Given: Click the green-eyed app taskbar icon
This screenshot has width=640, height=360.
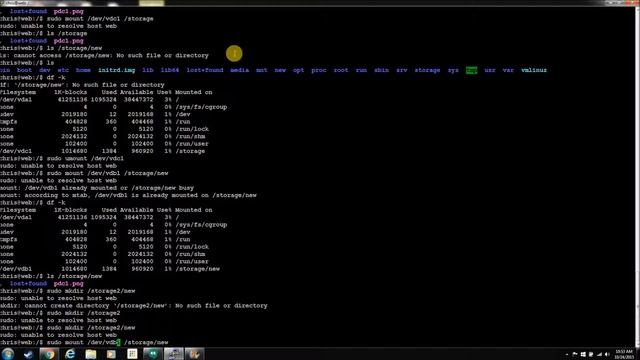Looking at the screenshot, I should (x=153, y=354).
